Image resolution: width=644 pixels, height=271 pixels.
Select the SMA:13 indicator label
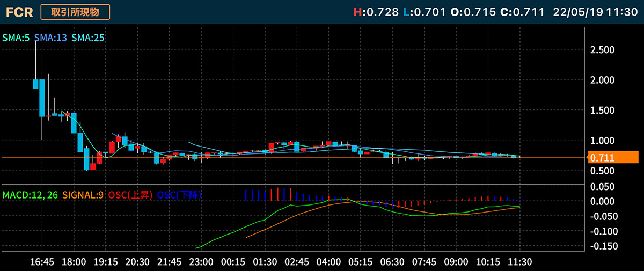[x=50, y=38]
